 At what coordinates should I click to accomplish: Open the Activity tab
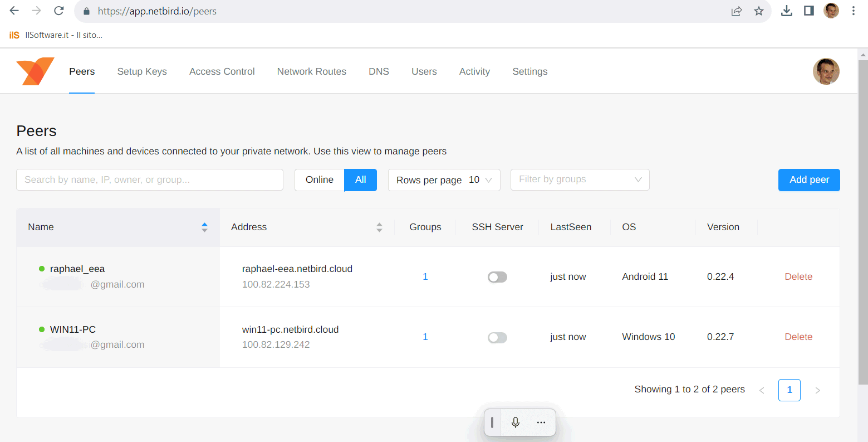point(474,71)
